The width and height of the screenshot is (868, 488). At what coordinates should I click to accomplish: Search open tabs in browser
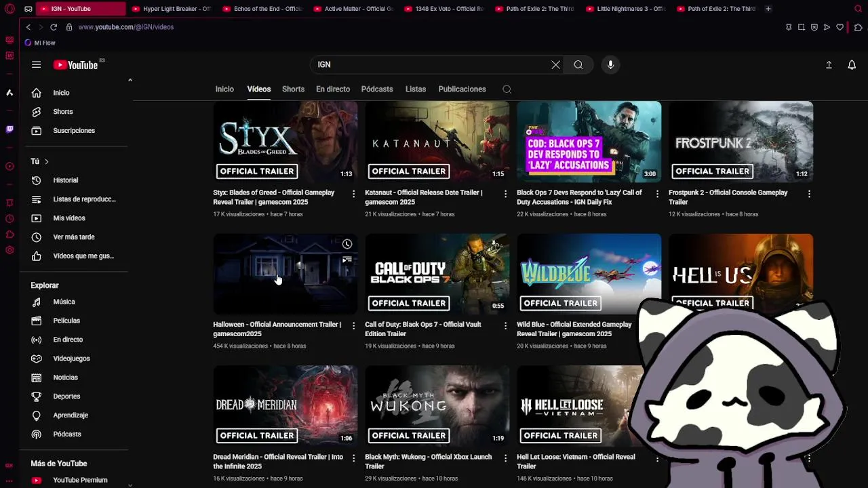click(858, 9)
